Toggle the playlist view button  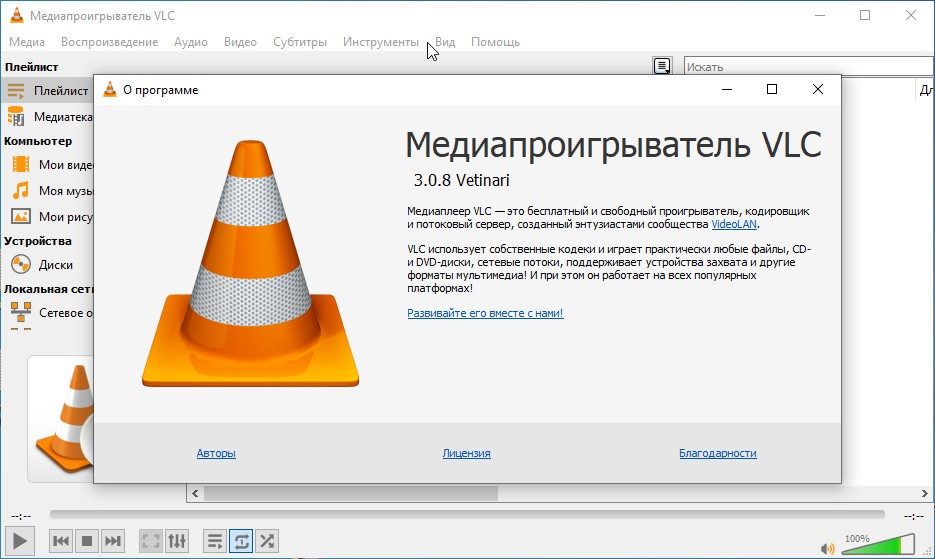click(x=215, y=541)
